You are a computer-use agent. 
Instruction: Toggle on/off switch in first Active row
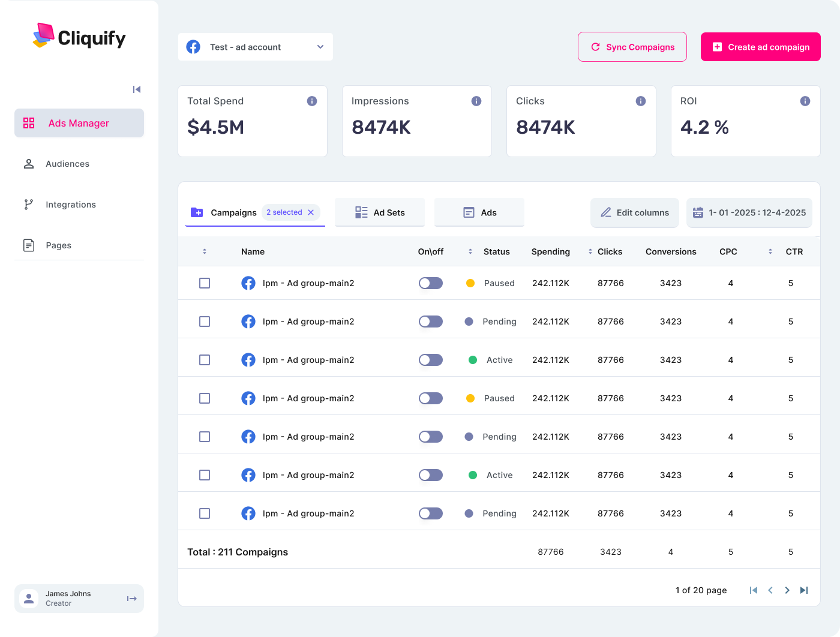pos(431,360)
